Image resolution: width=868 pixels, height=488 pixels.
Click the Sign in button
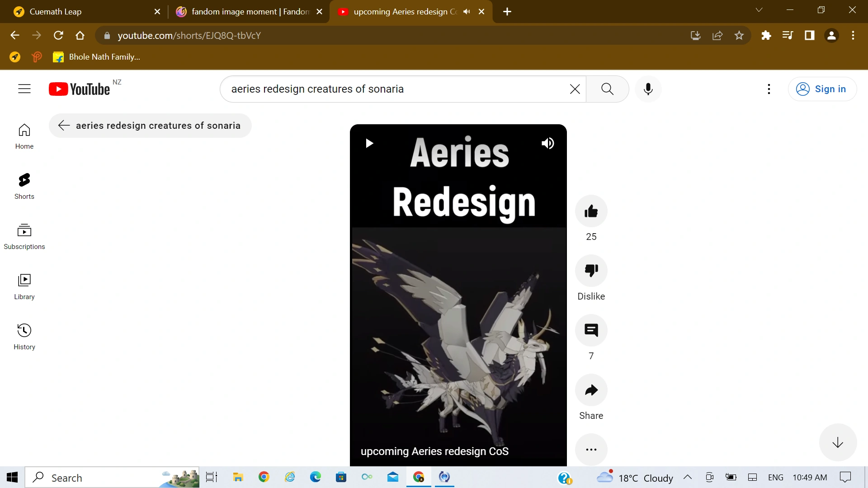point(822,89)
